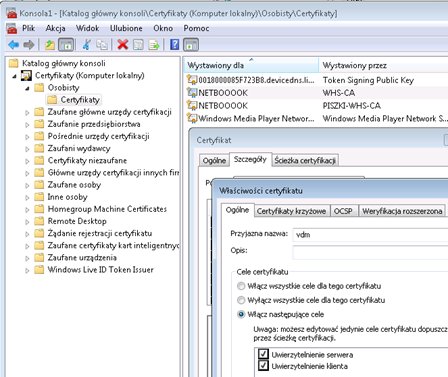Switch to Ścieżka certyfikacji tab

(x=305, y=160)
